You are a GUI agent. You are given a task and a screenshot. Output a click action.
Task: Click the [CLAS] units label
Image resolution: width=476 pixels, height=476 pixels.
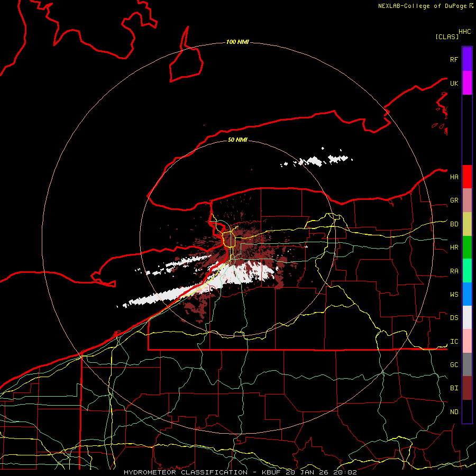(x=447, y=36)
